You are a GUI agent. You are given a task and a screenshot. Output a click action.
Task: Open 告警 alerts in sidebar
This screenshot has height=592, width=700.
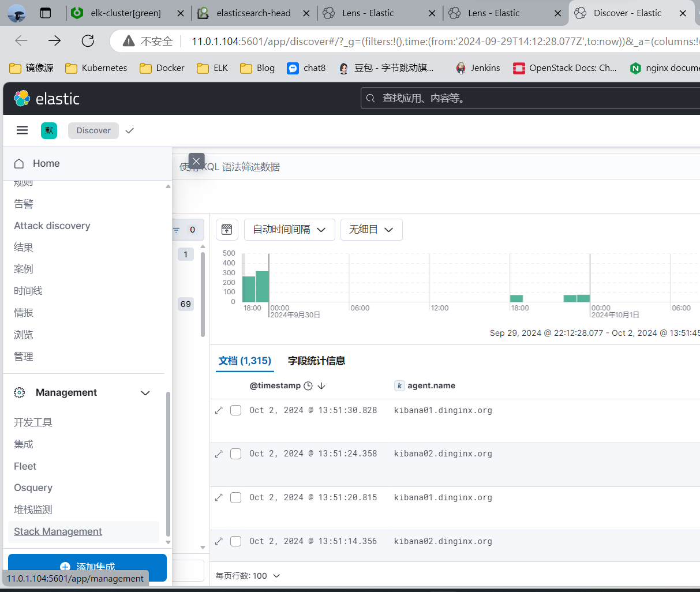(24, 204)
